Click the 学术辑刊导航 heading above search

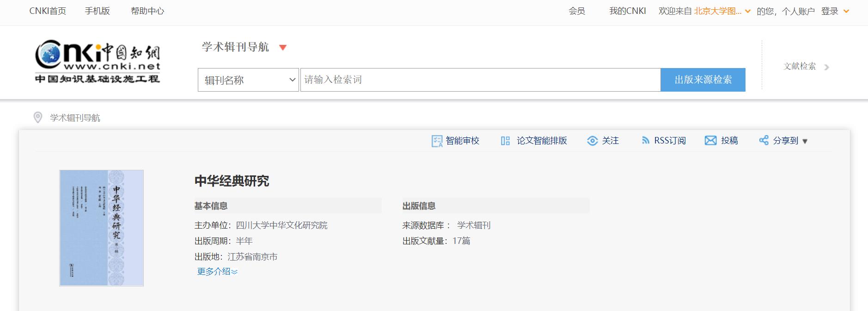tap(235, 47)
